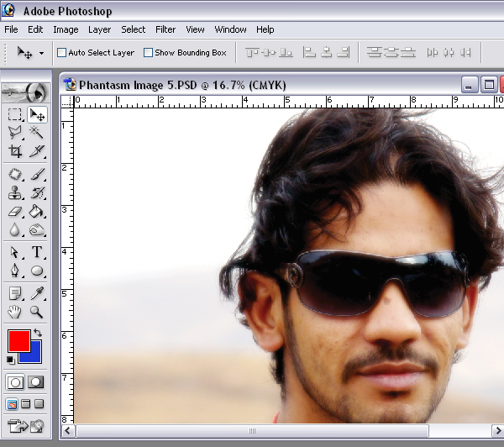Minimize Phantasm Image 5.PSD document window
The height and width of the screenshot is (447, 504).
point(470,85)
